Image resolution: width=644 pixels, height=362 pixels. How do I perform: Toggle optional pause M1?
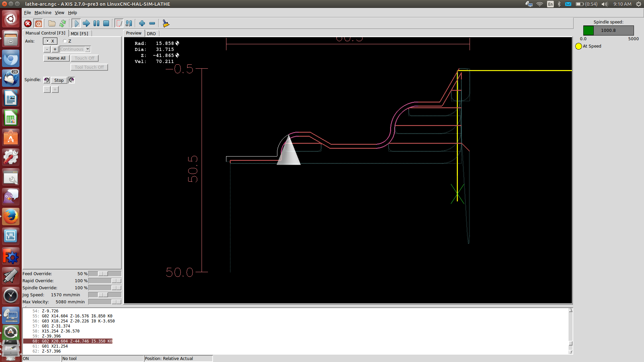point(129,23)
